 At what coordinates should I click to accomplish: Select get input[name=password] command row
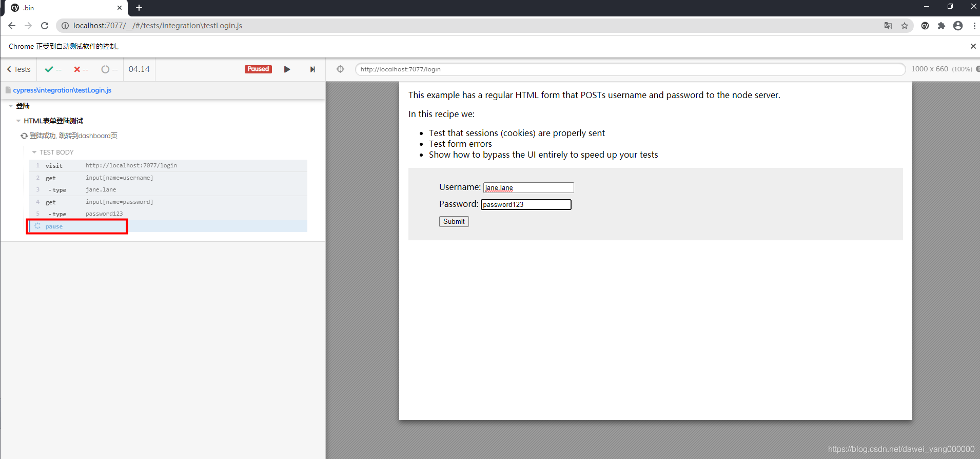pos(168,202)
